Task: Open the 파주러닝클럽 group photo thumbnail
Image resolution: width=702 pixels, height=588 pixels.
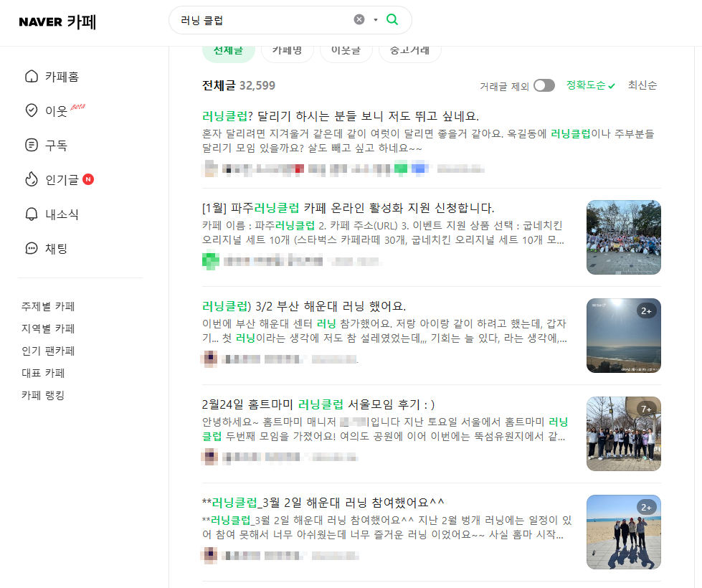Action: click(x=624, y=237)
